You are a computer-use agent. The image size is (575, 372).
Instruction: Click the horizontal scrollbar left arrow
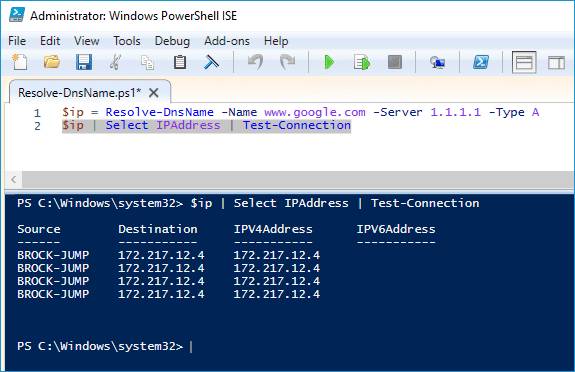click(14, 179)
